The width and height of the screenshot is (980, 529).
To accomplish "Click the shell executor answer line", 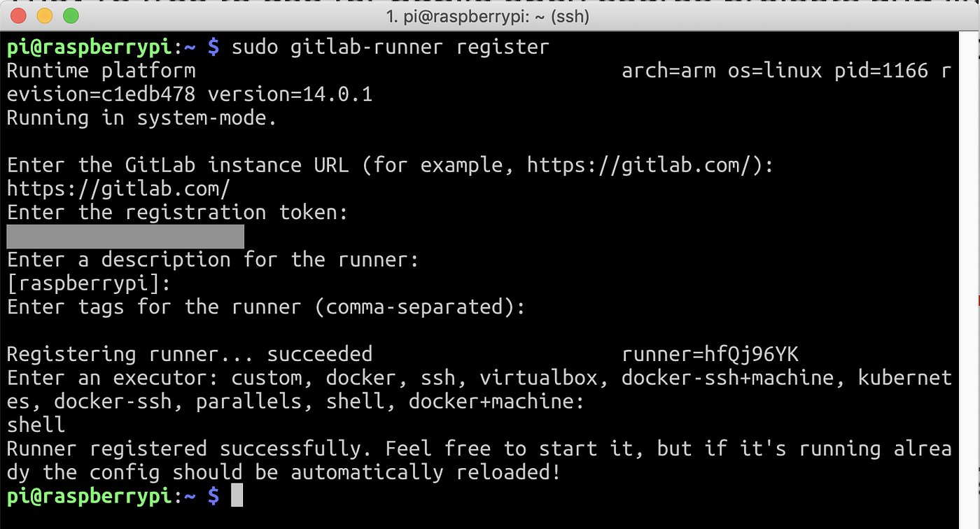I will coord(35,424).
